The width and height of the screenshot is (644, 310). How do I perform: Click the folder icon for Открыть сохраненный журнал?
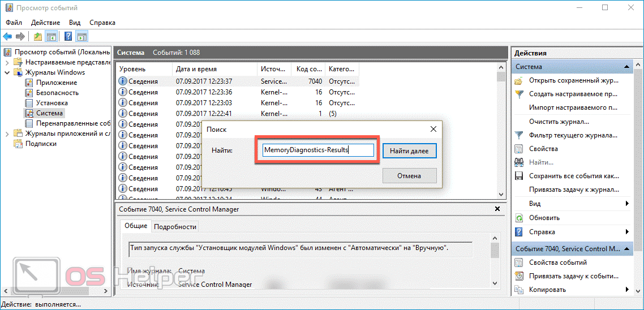pyautogui.click(x=518, y=80)
